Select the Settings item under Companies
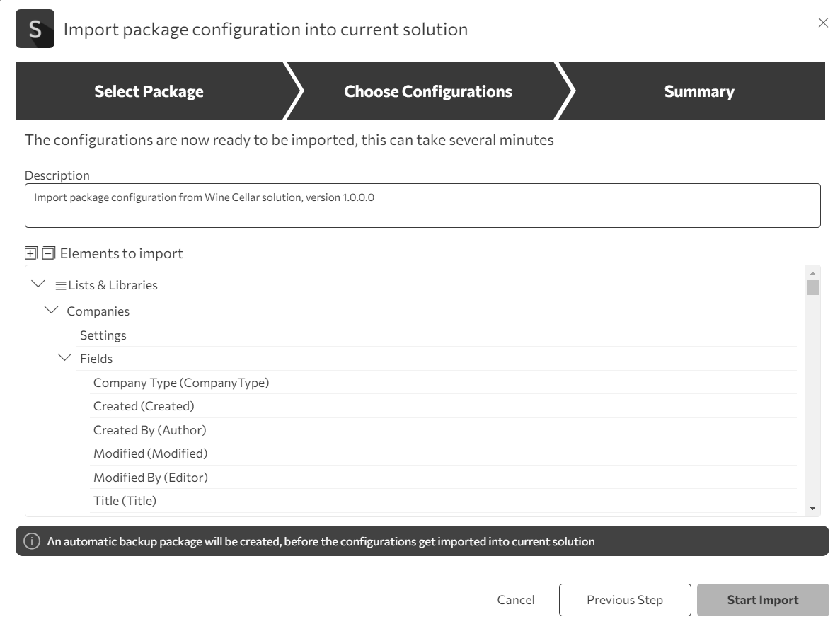 (x=103, y=335)
